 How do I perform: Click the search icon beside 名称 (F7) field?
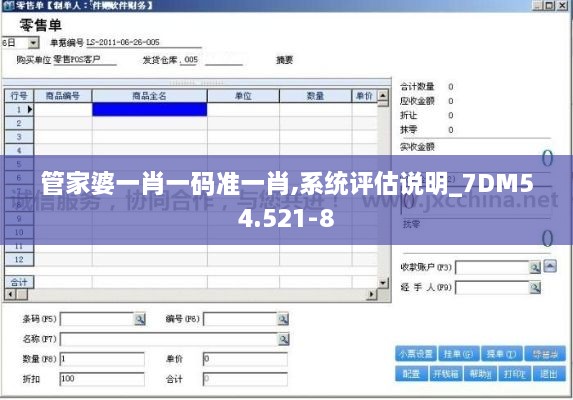tap(284, 339)
